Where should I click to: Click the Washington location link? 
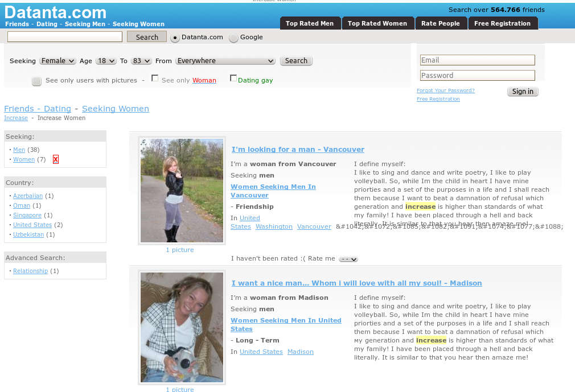click(274, 227)
